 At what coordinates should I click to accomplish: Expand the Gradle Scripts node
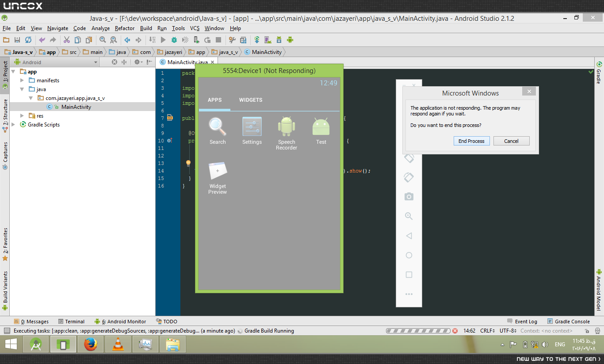click(x=13, y=125)
